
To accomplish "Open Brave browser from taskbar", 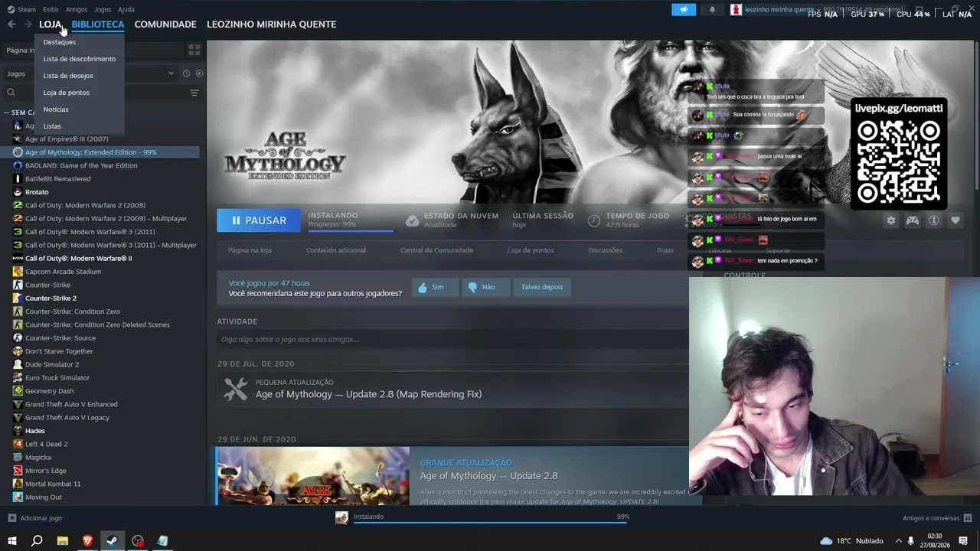I will (87, 541).
